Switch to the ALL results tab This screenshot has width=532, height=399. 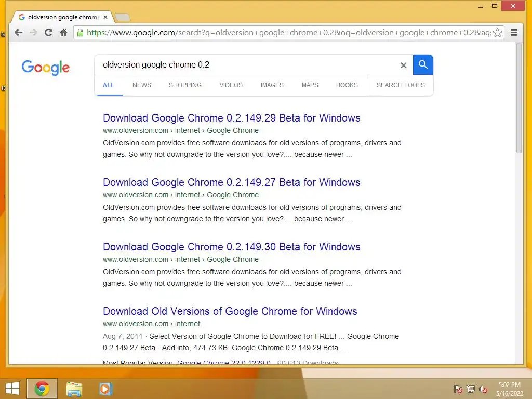pyautogui.click(x=109, y=85)
